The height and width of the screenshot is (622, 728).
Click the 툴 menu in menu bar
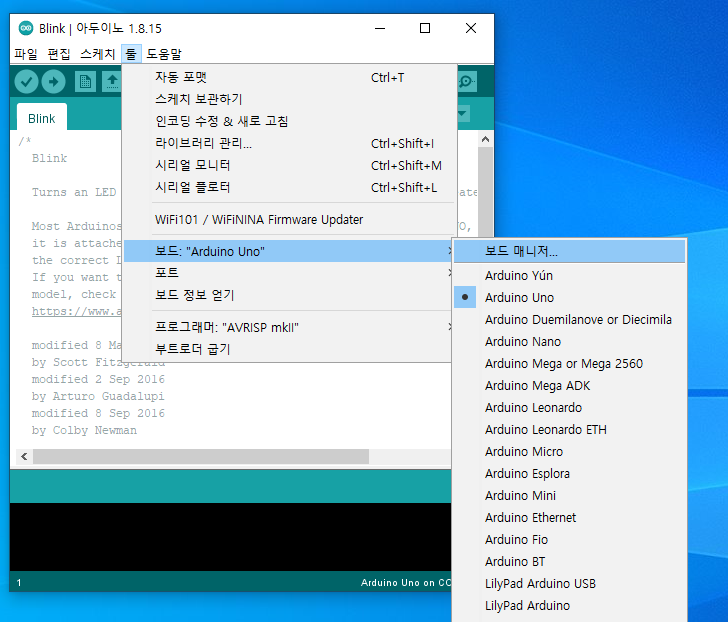[131, 54]
